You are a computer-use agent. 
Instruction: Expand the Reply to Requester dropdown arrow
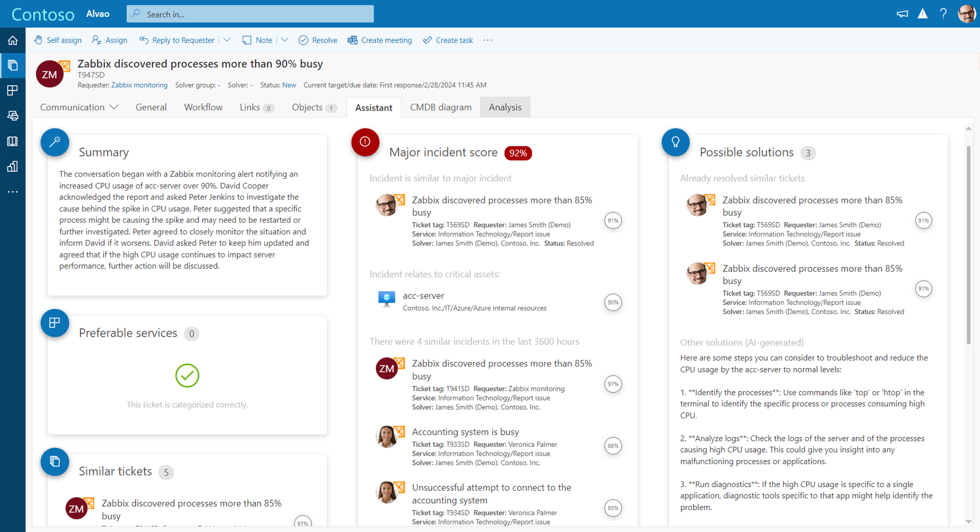coord(227,40)
